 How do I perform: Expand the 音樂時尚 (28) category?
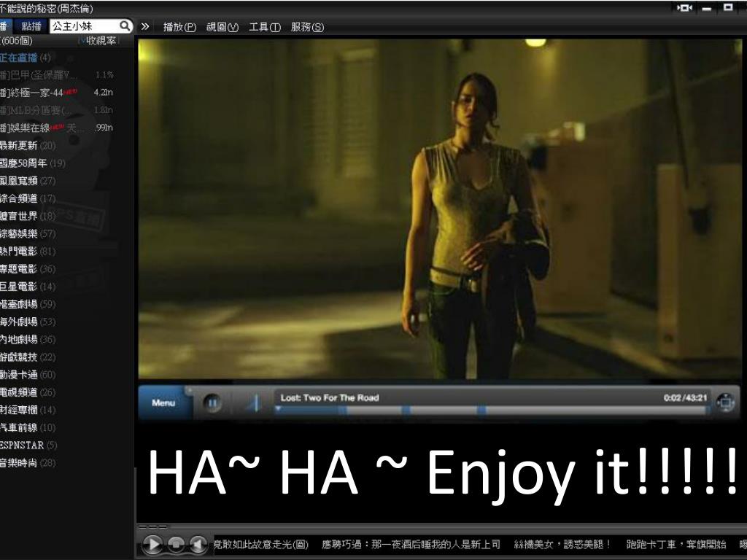pyautogui.click(x=28, y=462)
